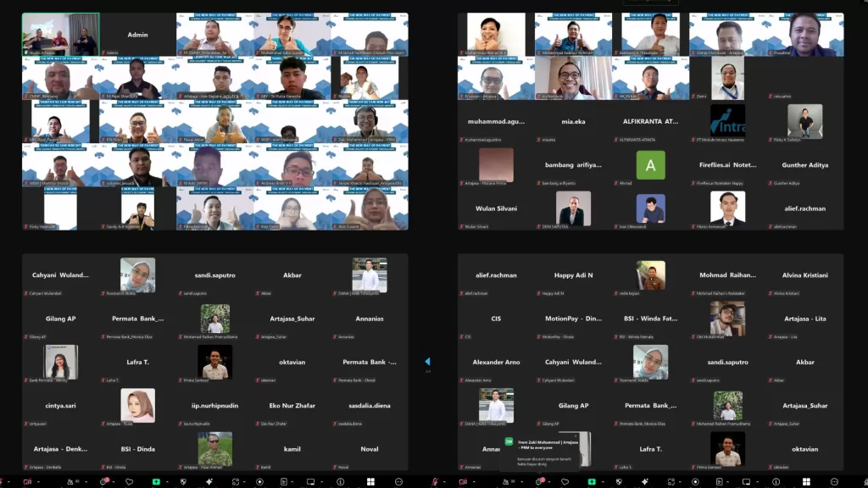Select the BSI - Dinda tile

[138, 449]
